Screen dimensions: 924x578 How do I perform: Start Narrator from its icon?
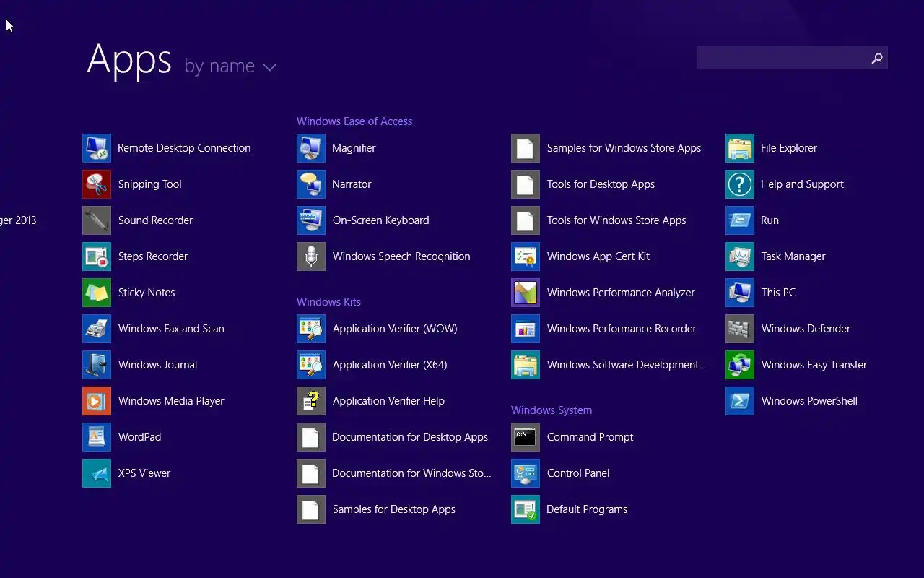point(311,184)
